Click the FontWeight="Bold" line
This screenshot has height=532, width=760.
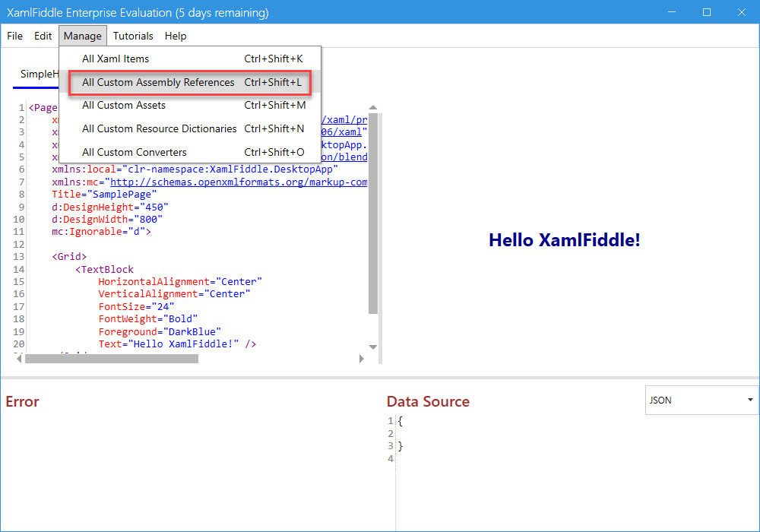[x=148, y=318]
